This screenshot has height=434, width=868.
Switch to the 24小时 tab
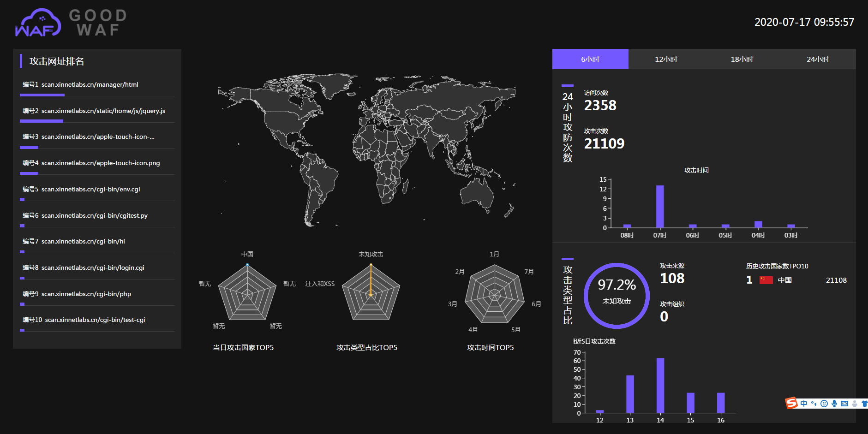(x=818, y=59)
